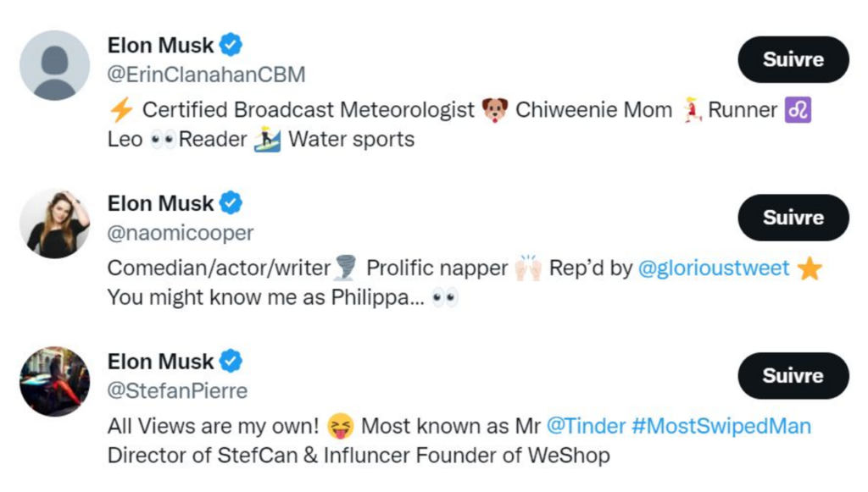Click the @ErinClanahanCBM handle
The image size is (868, 492).
pyautogui.click(x=206, y=75)
